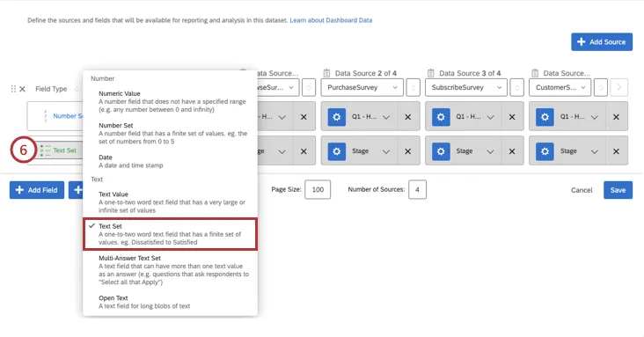Reorder handle next to PurchaseSurvey dropdown

click(413, 87)
